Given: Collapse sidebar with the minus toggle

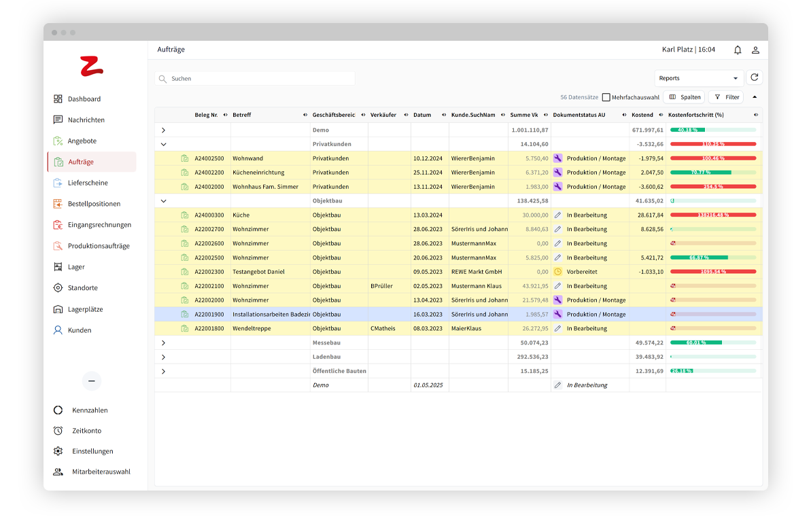Looking at the screenshot, I should click(x=92, y=381).
